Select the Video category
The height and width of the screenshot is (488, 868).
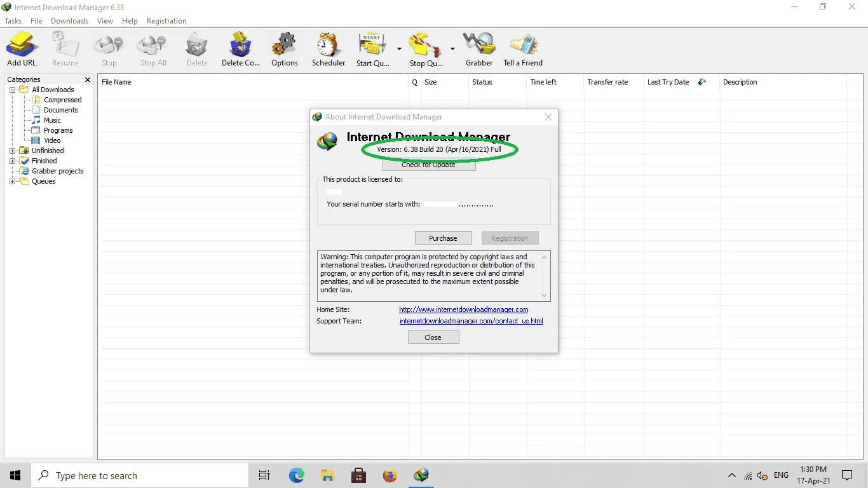coord(52,140)
